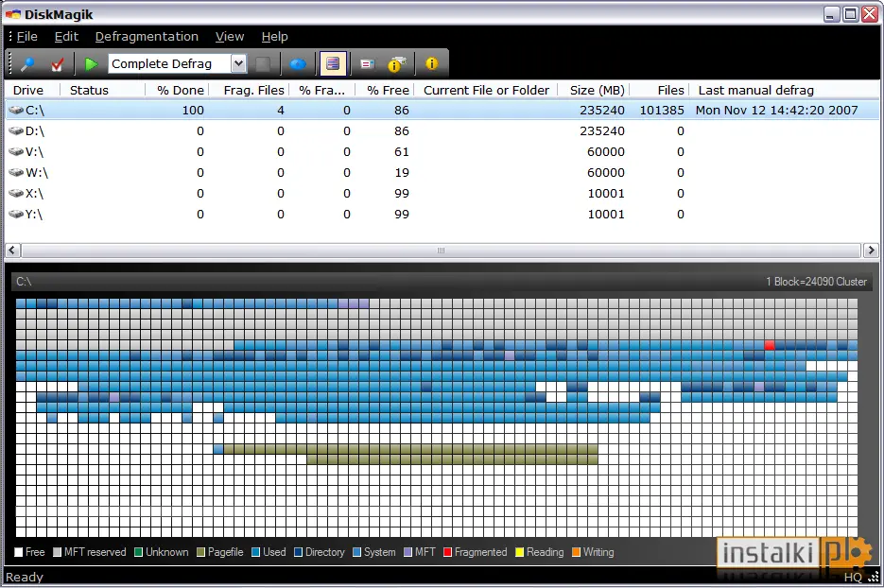884x588 pixels.
Task: Click the Complete Defrag combo box text
Action: point(162,63)
